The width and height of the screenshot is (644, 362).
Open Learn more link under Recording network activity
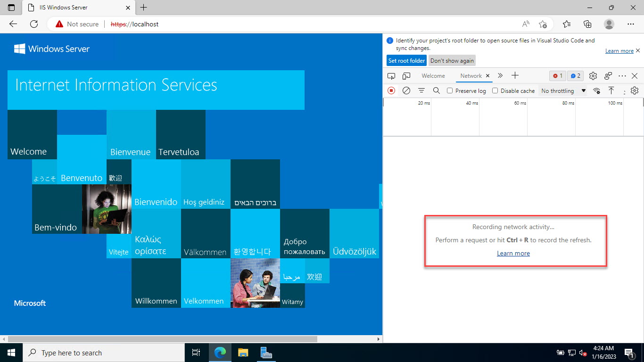(x=513, y=253)
